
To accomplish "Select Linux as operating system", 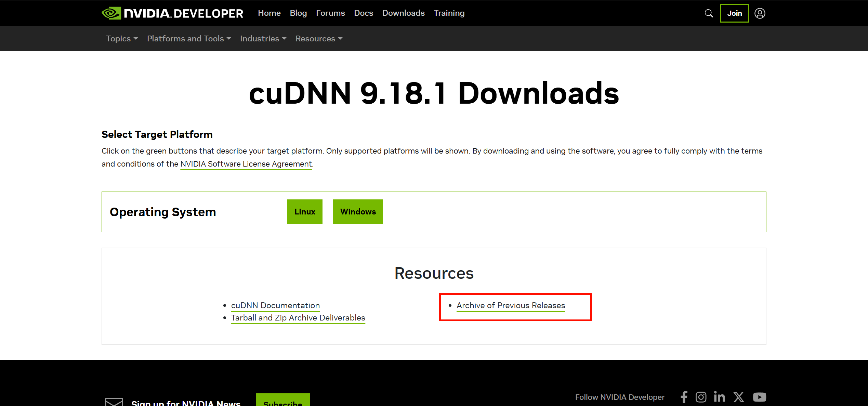I will point(305,212).
